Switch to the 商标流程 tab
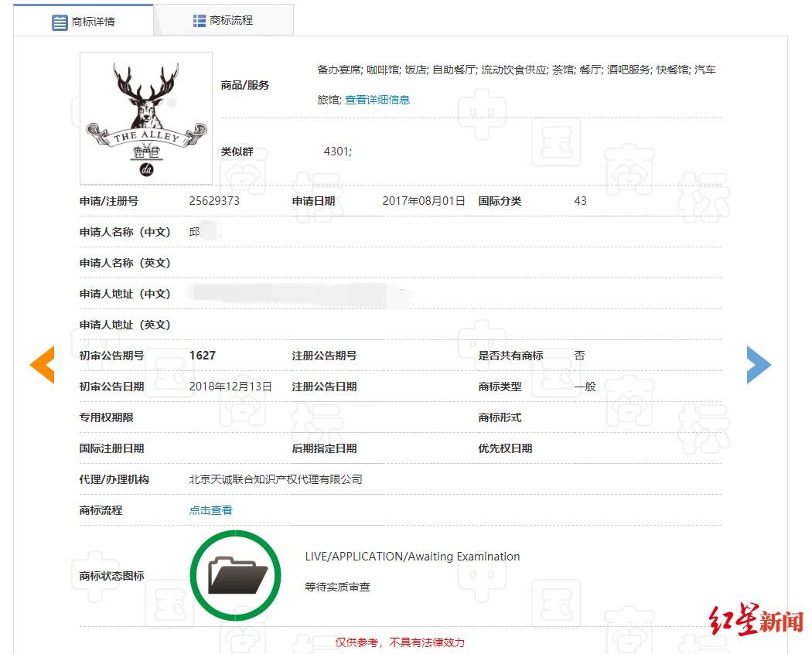This screenshot has width=812, height=654. pos(231,21)
